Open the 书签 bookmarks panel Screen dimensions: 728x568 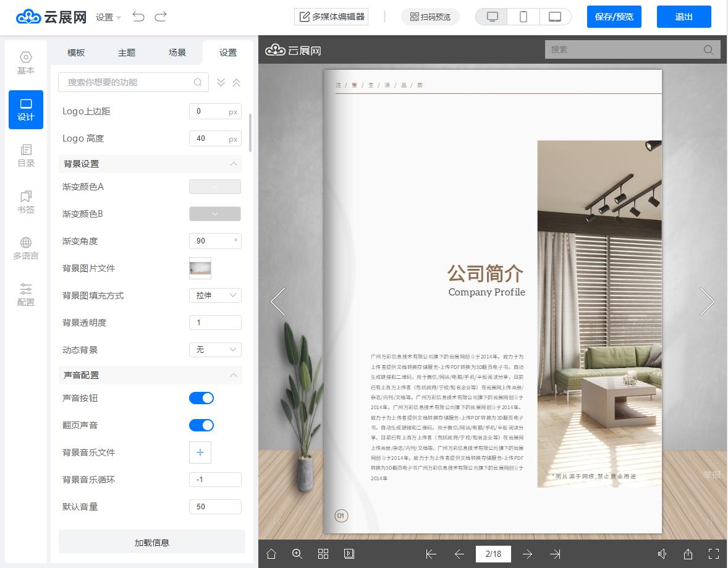click(25, 202)
